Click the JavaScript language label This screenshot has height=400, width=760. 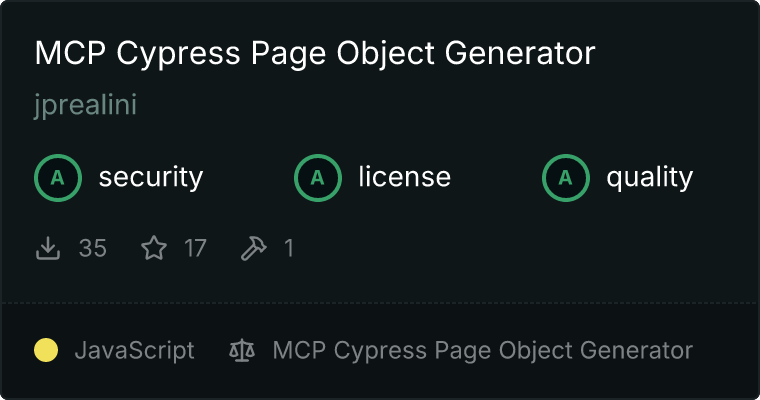tap(135, 351)
